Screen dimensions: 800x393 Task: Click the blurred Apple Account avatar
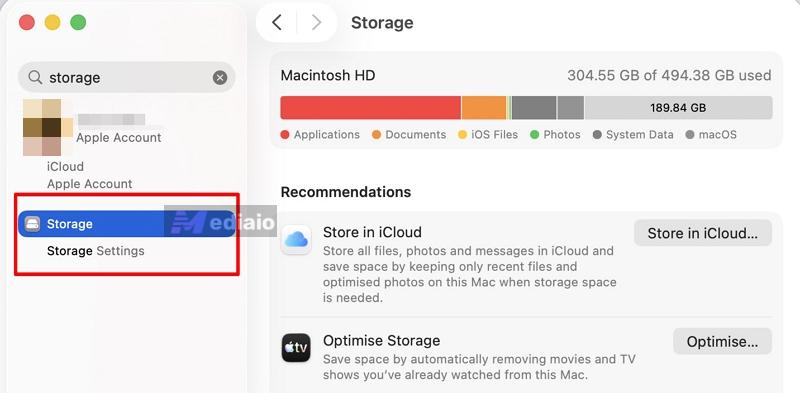click(x=48, y=127)
